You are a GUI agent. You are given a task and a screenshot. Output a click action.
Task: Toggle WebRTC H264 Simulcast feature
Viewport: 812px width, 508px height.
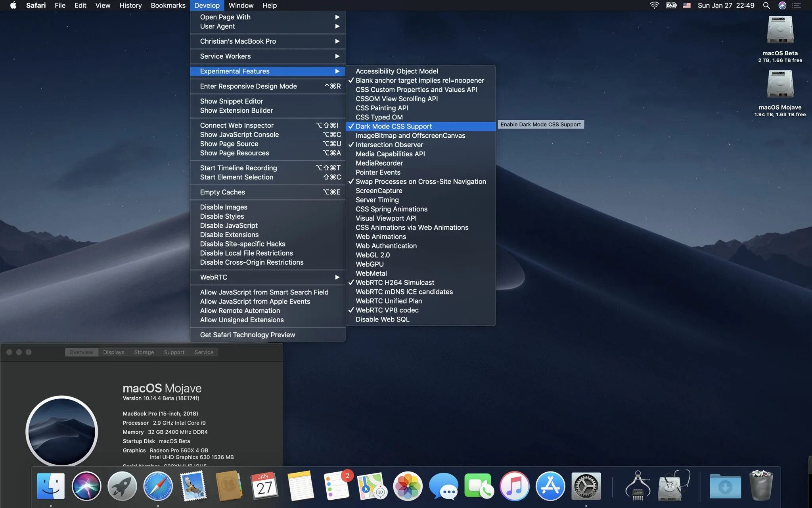(395, 283)
